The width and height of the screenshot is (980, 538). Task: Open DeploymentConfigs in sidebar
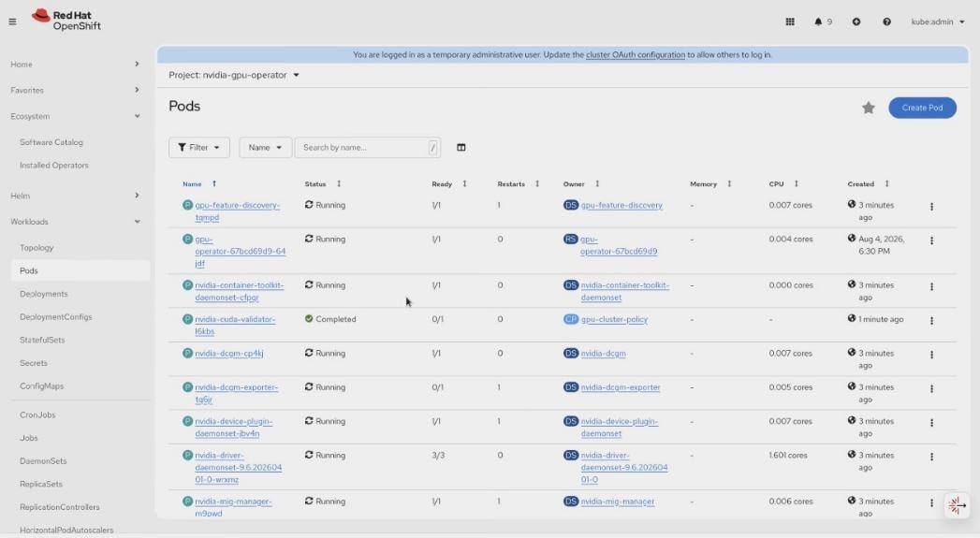pos(55,317)
